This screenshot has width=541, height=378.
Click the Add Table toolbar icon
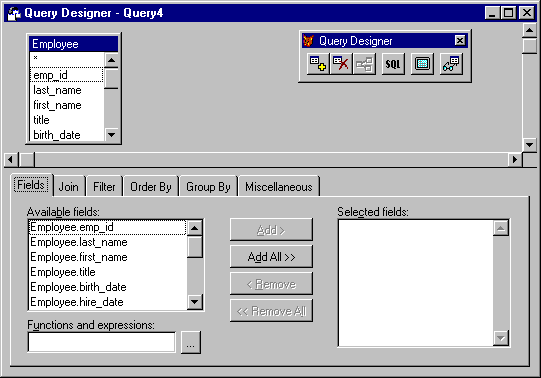click(318, 64)
